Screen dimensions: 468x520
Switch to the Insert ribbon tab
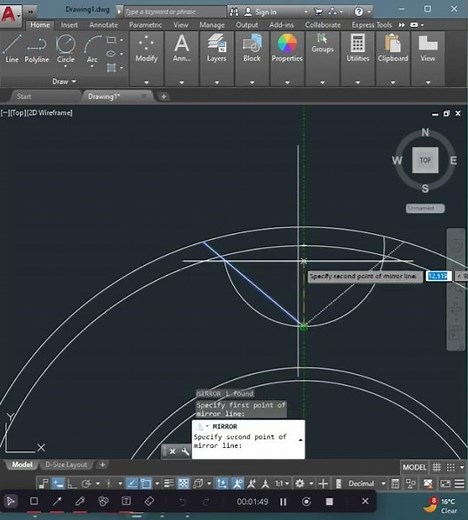coord(69,25)
